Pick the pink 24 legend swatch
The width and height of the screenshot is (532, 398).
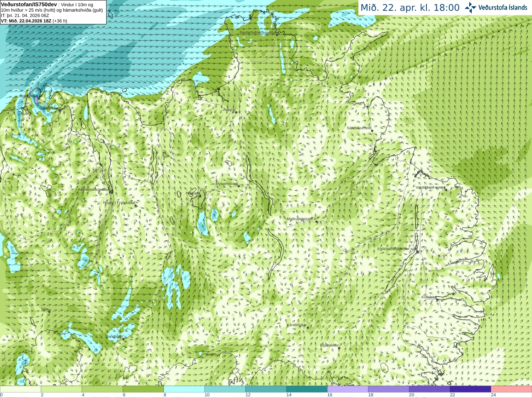pos(511,389)
